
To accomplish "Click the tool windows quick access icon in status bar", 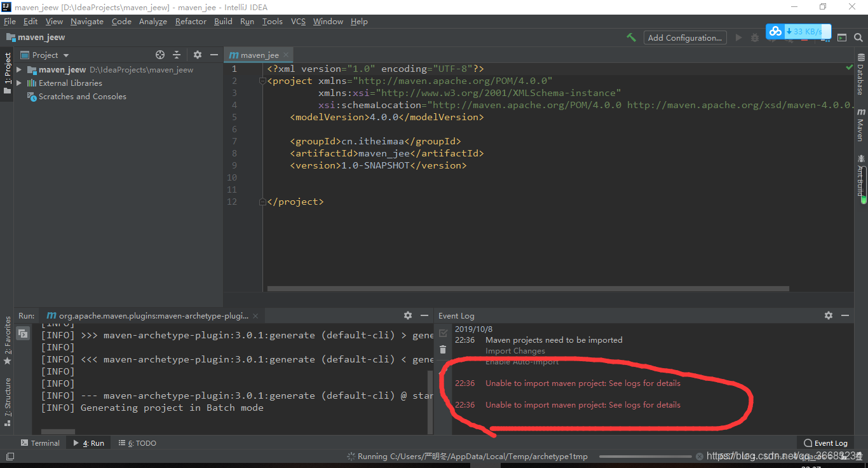I will (x=10, y=457).
